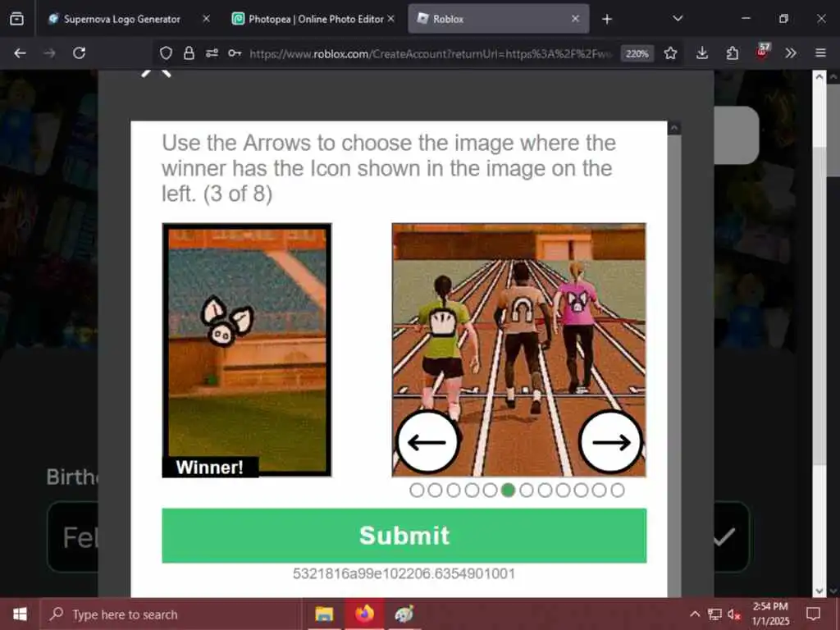The image size is (840, 630).
Task: Close the Supernova Logo Generator tab
Action: click(x=206, y=19)
